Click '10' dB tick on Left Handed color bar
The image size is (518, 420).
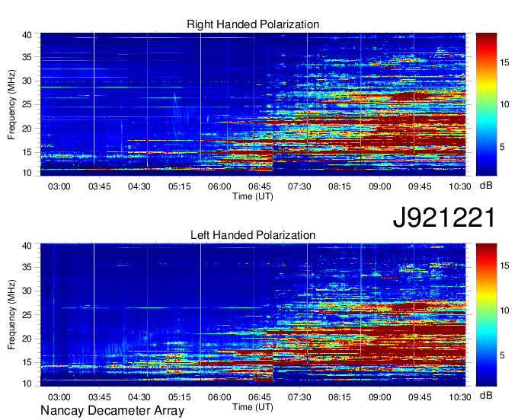(505, 310)
